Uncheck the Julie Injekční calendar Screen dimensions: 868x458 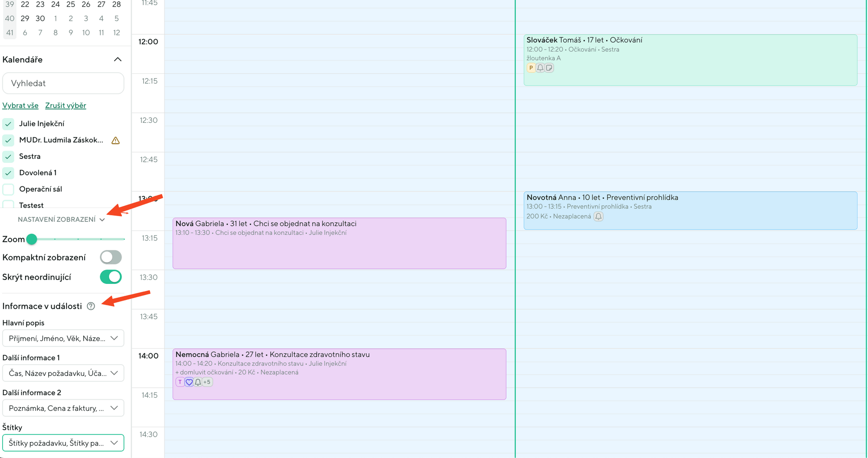tap(8, 124)
